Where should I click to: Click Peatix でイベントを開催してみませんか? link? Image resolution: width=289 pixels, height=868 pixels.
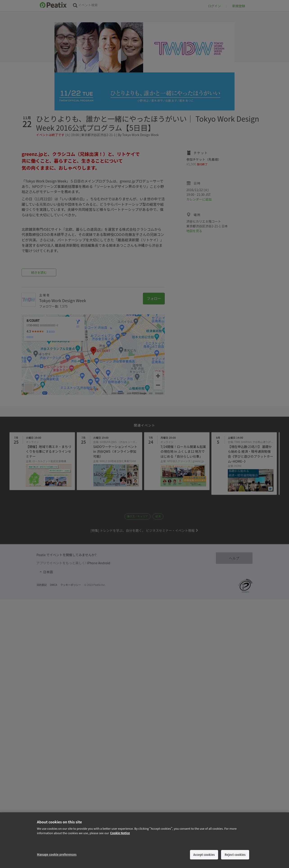pos(66,555)
